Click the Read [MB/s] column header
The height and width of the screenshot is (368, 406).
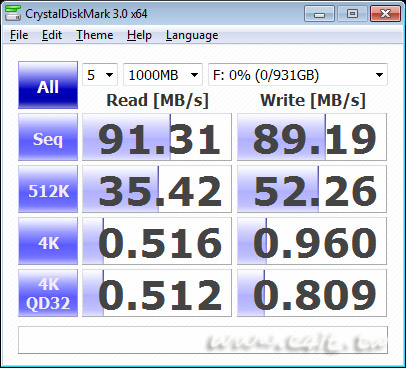point(157,100)
